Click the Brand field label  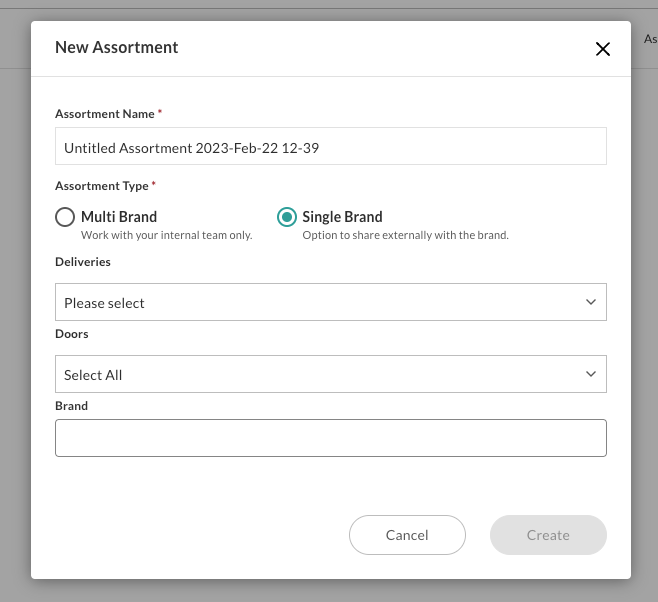(x=71, y=406)
